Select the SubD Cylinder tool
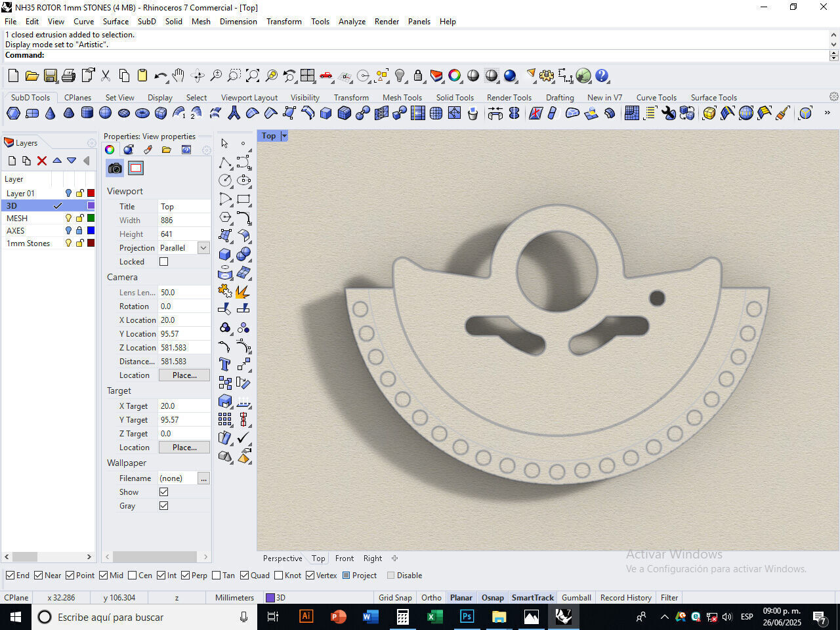The height and width of the screenshot is (630, 840). pos(87,114)
